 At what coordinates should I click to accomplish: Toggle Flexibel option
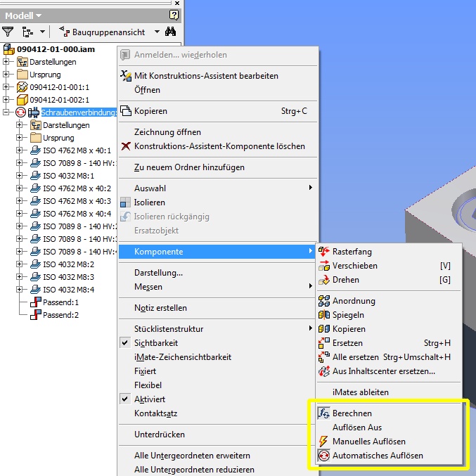(148, 385)
